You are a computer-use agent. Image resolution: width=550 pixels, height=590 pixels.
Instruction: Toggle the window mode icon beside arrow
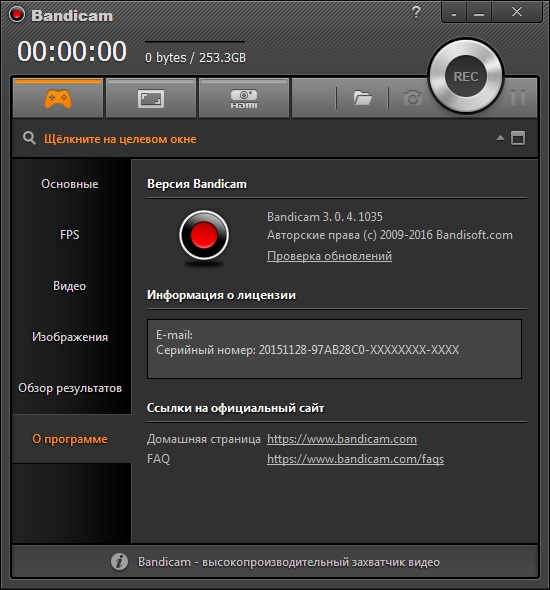coord(518,138)
